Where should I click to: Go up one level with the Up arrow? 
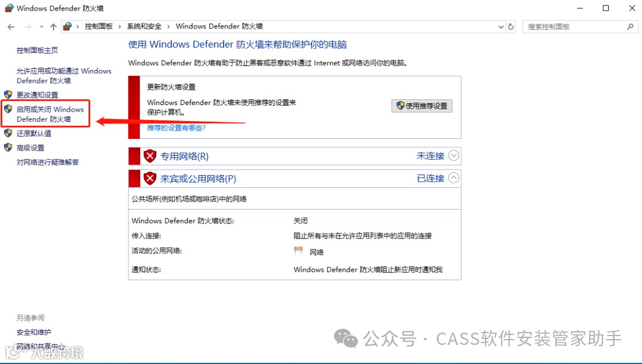click(x=53, y=27)
